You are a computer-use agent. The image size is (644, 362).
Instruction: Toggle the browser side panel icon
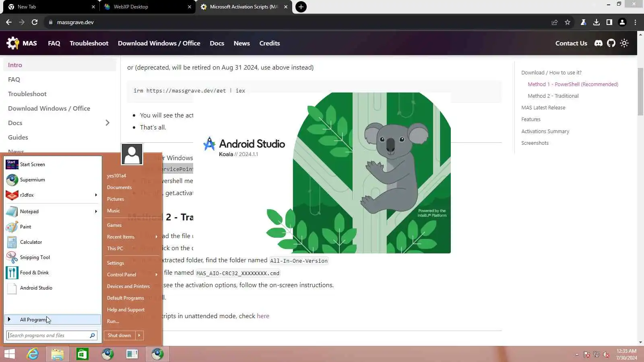pyautogui.click(x=609, y=22)
